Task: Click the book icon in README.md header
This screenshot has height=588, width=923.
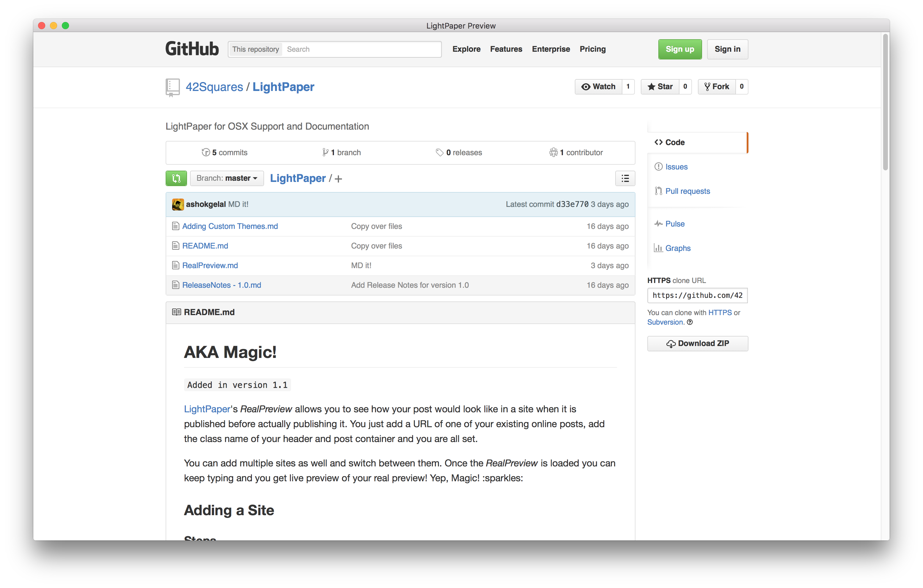Action: (176, 312)
